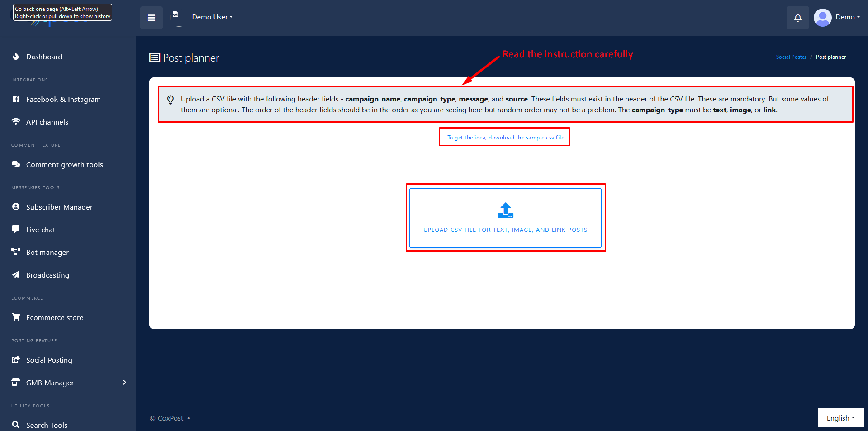Image resolution: width=868 pixels, height=431 pixels.
Task: Open the notifications bell icon
Action: coord(797,18)
